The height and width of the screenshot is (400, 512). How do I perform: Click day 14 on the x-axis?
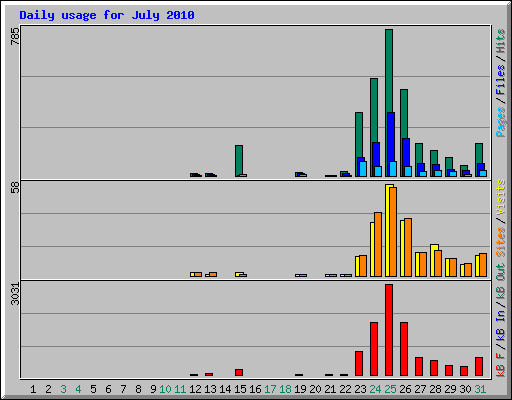click(225, 389)
